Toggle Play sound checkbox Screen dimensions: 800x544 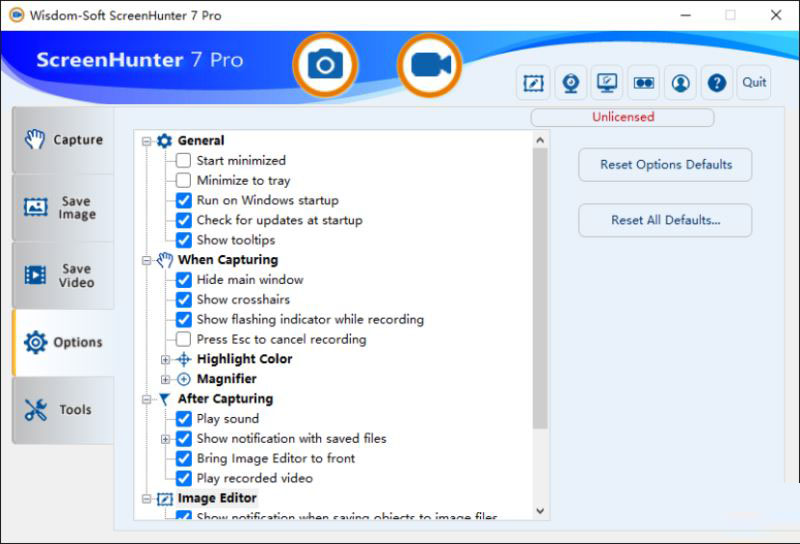[183, 419]
